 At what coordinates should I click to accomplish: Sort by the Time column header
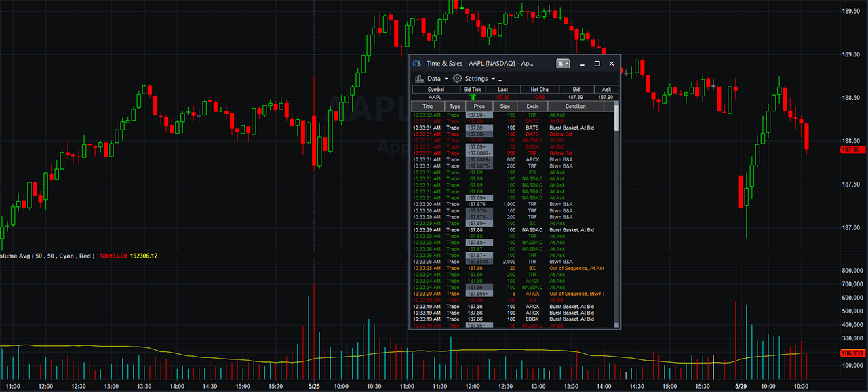428,106
